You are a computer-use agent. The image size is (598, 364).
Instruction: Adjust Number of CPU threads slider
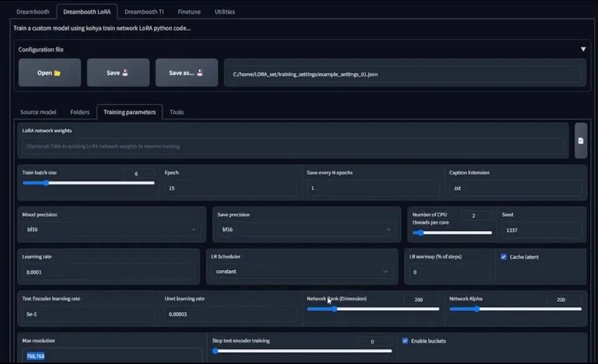(x=452, y=233)
